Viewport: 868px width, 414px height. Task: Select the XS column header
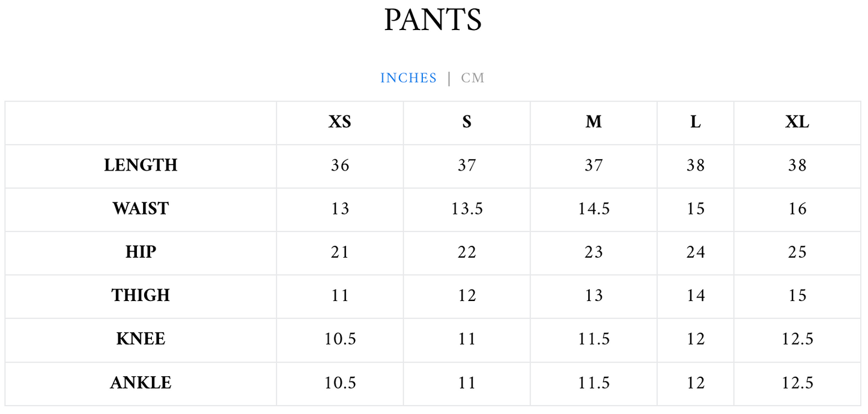point(340,122)
